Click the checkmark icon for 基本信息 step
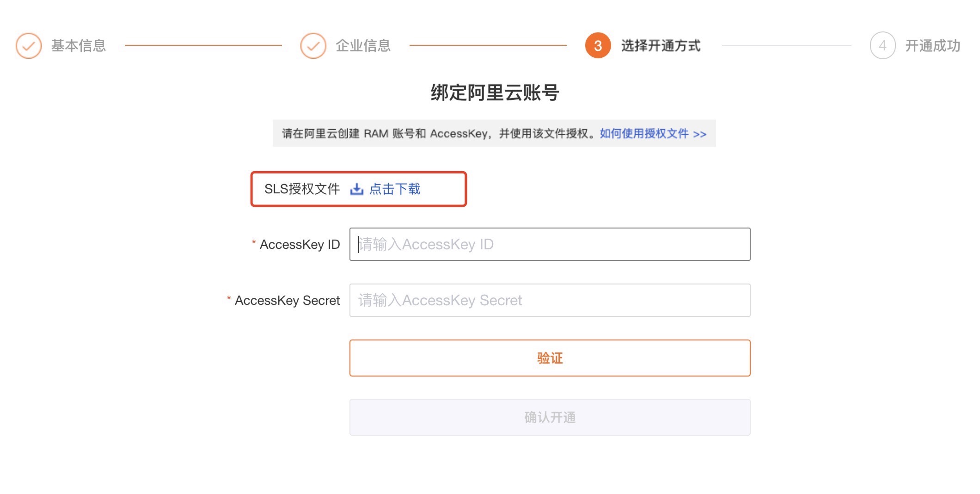The height and width of the screenshot is (494, 980). pyautogui.click(x=29, y=46)
